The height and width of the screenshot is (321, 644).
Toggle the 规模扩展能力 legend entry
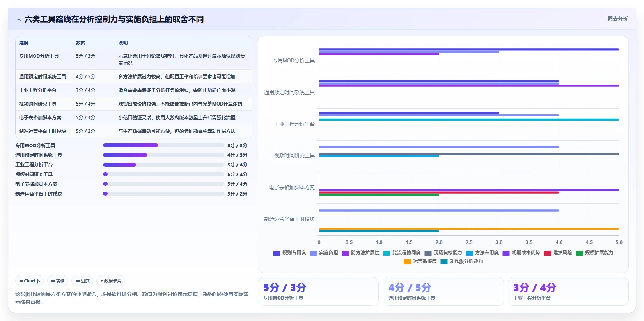594,253
